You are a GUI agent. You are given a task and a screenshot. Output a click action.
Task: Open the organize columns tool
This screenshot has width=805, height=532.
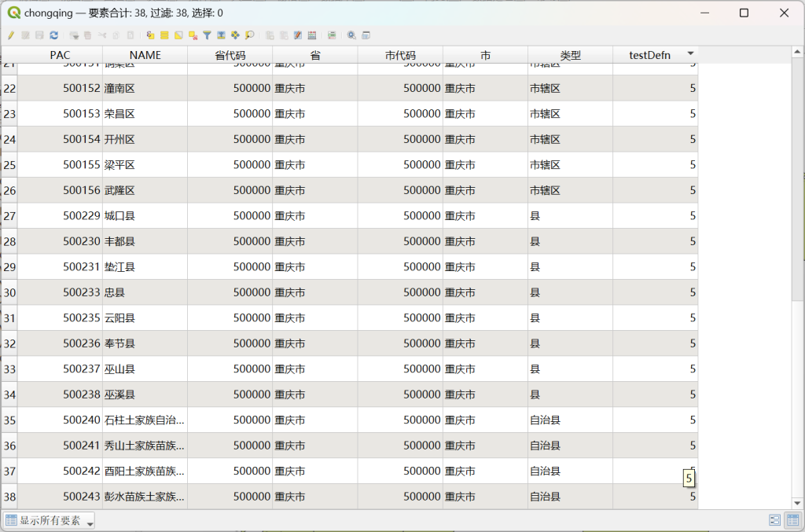pyautogui.click(x=298, y=35)
